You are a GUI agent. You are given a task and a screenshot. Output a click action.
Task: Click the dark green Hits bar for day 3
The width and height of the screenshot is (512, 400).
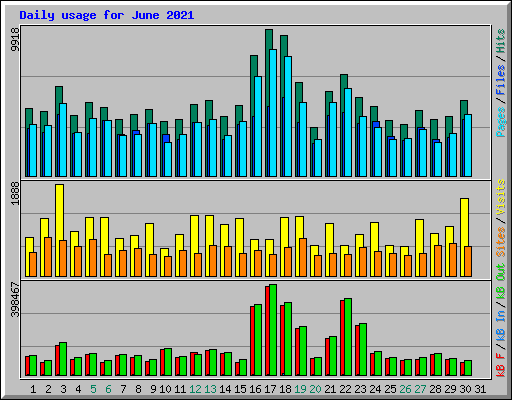(59, 95)
